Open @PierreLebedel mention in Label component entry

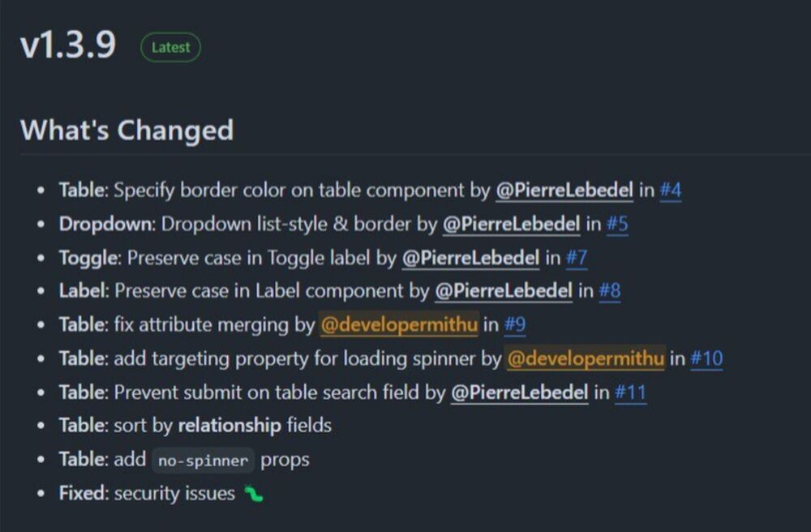click(x=504, y=291)
